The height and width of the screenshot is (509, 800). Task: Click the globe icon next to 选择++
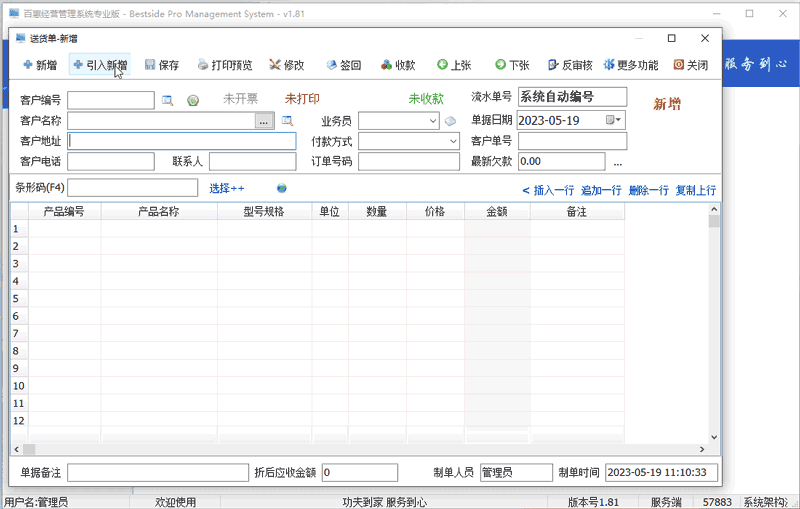282,189
